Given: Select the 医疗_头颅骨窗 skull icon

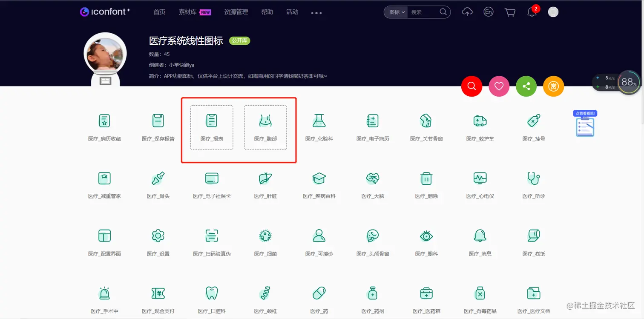Looking at the screenshot, I should [x=373, y=236].
